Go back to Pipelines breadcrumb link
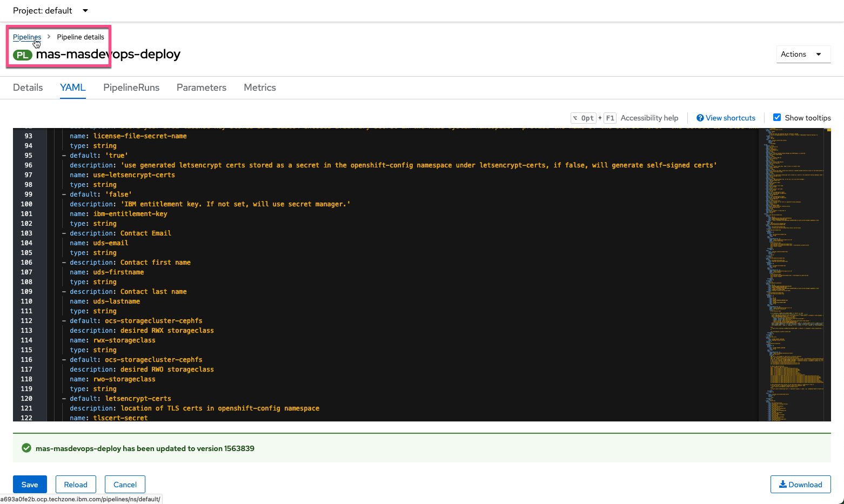 coord(27,37)
